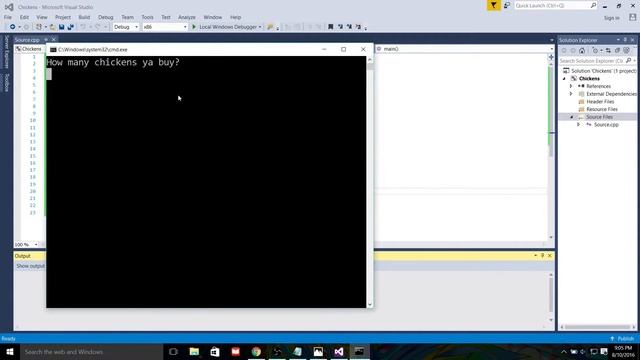Click the split editor plus icon

tap(551, 57)
